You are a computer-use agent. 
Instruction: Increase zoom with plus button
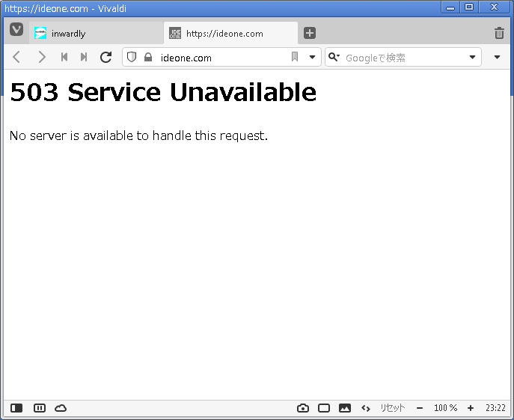(x=471, y=408)
